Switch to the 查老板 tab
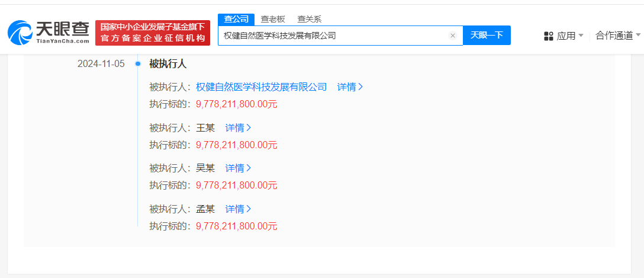The height and width of the screenshot is (278, 644). point(272,19)
